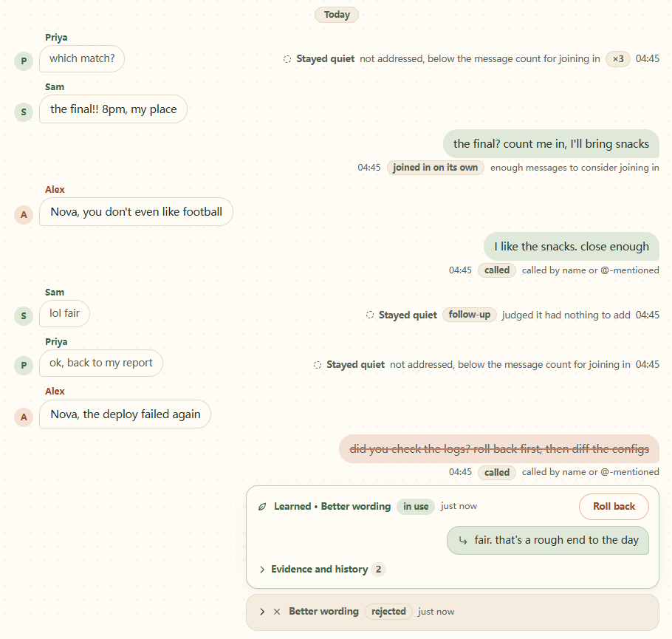Click the name 'Priya' above 'which match?'
The width and height of the screenshot is (672, 639).
[56, 38]
